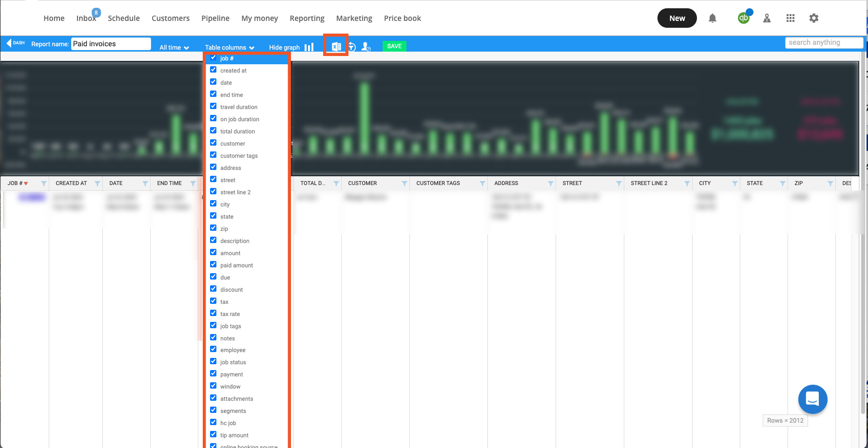Click the Rows = 2012 indicator
Viewport: 868px width, 448px height.
click(785, 420)
